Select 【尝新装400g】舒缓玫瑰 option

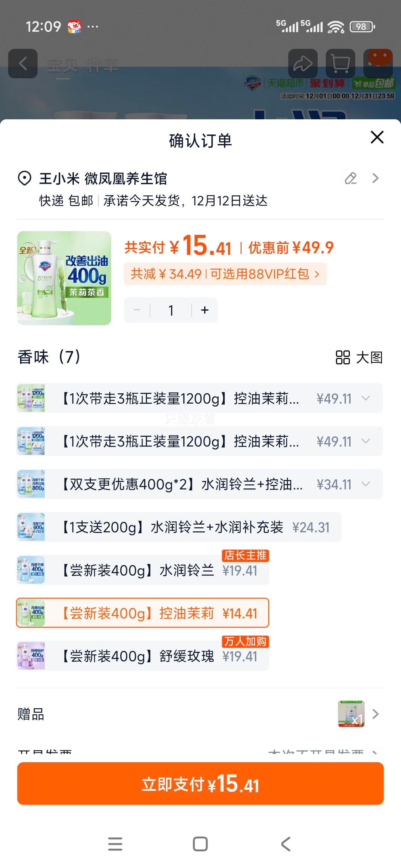coord(142,656)
